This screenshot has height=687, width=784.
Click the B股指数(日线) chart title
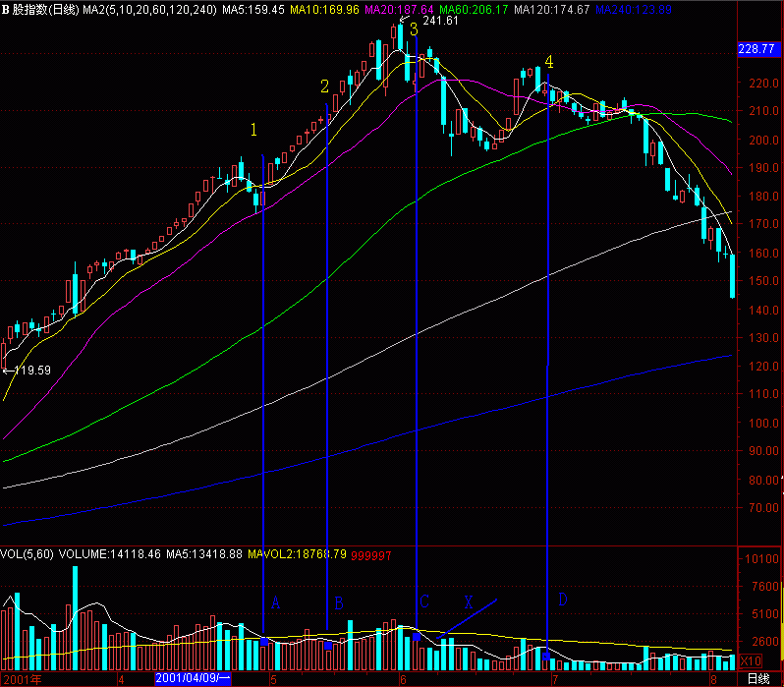tap(43, 9)
